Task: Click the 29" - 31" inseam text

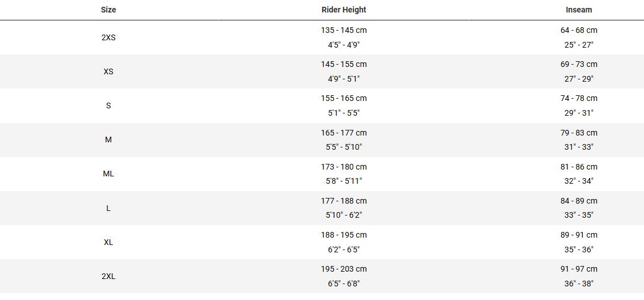Action: coord(579,113)
